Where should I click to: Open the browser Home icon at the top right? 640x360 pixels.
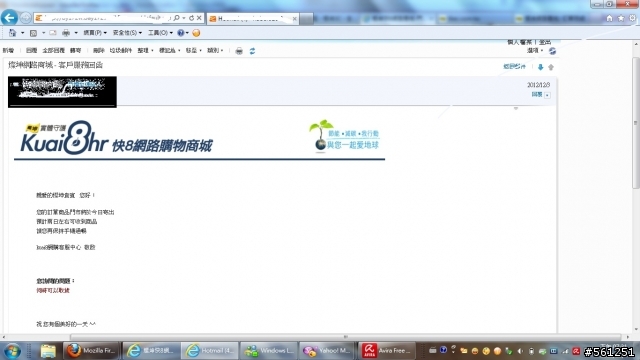[609, 18]
